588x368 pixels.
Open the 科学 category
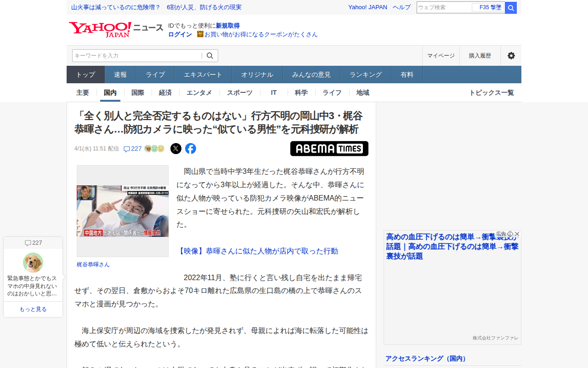[x=301, y=92]
